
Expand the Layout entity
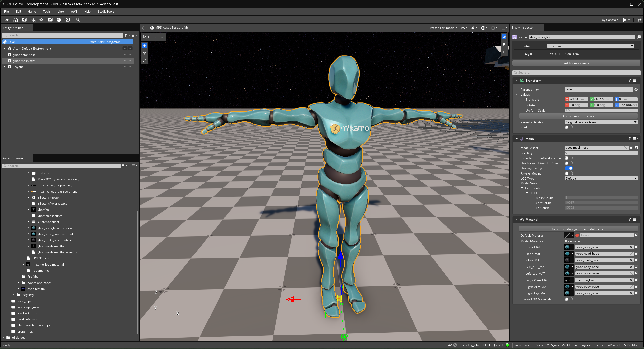coord(4,67)
